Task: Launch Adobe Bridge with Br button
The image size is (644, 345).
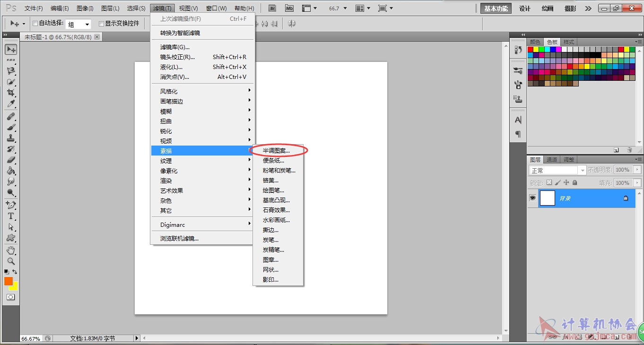Action: 272,9
